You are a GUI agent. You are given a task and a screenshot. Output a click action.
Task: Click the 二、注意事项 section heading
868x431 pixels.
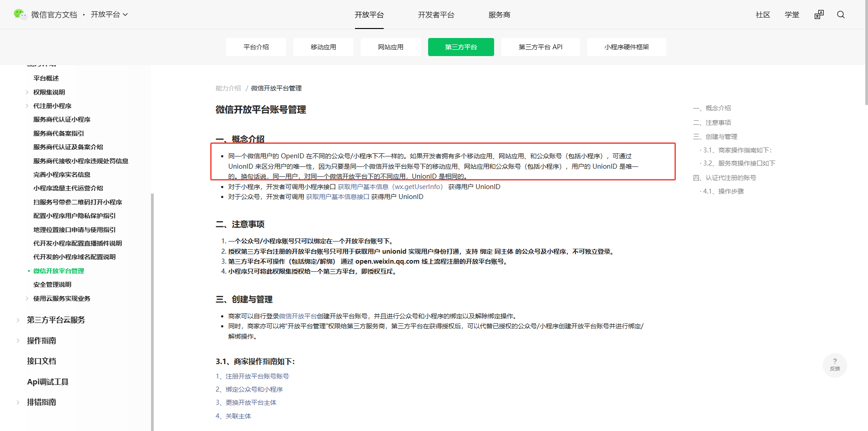pyautogui.click(x=240, y=224)
